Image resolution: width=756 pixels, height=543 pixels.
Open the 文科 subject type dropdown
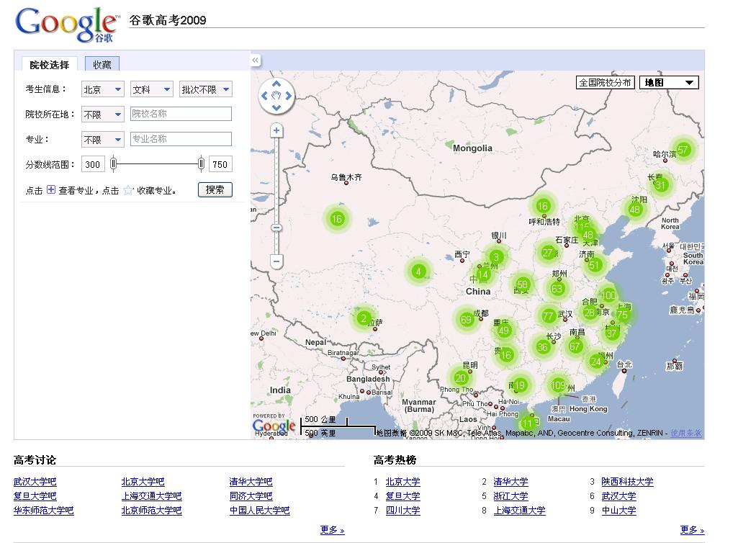click(x=152, y=89)
